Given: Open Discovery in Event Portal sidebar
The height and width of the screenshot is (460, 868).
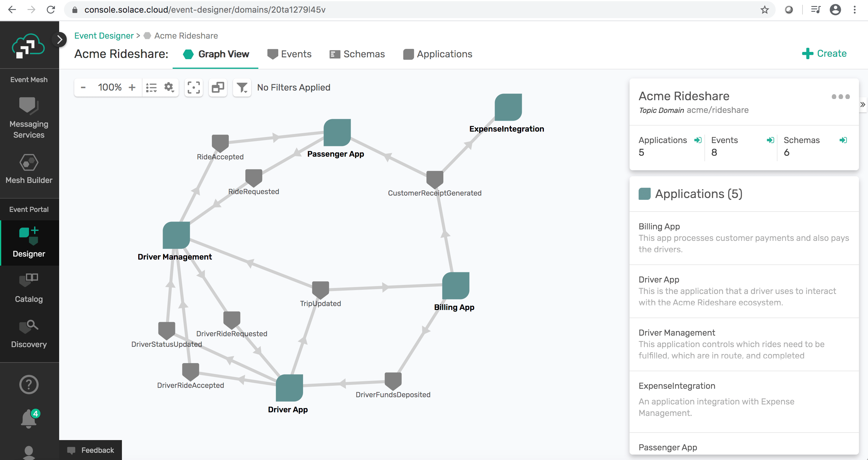Looking at the screenshot, I should pos(29,334).
